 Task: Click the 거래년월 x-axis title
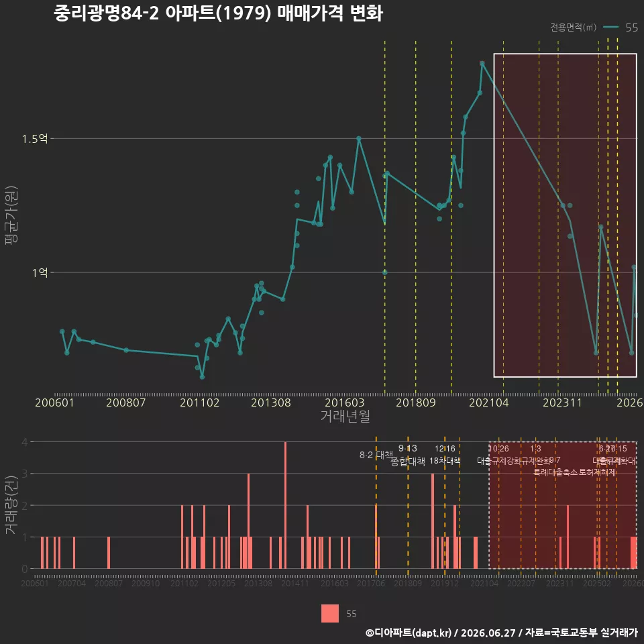[x=345, y=416]
